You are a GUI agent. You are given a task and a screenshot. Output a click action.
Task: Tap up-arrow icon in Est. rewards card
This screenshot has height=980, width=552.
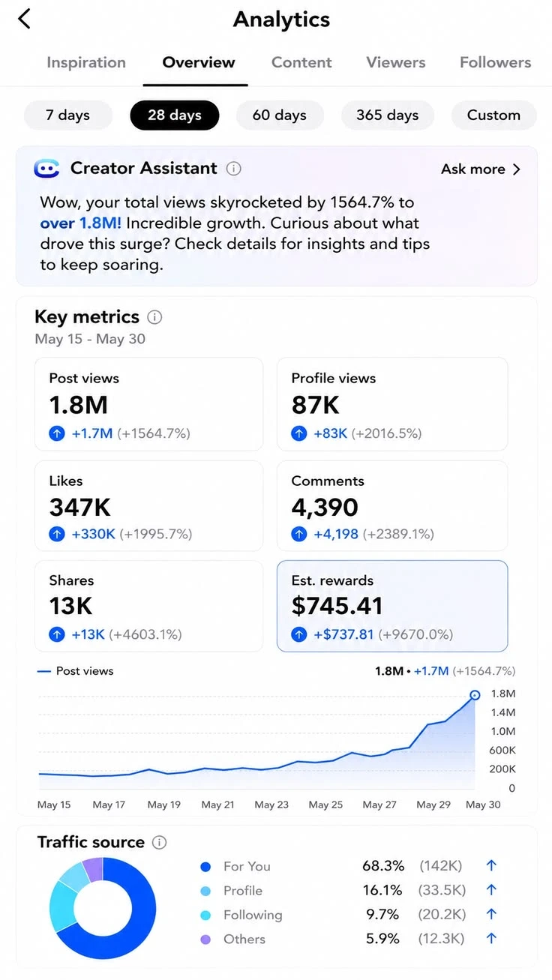(299, 634)
